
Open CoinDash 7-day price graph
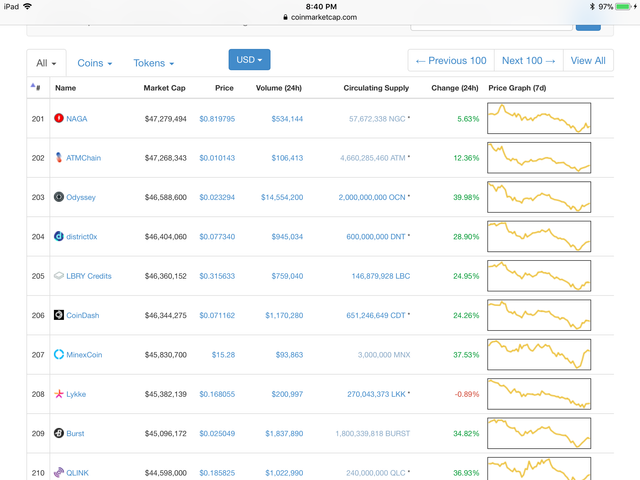[x=539, y=315]
